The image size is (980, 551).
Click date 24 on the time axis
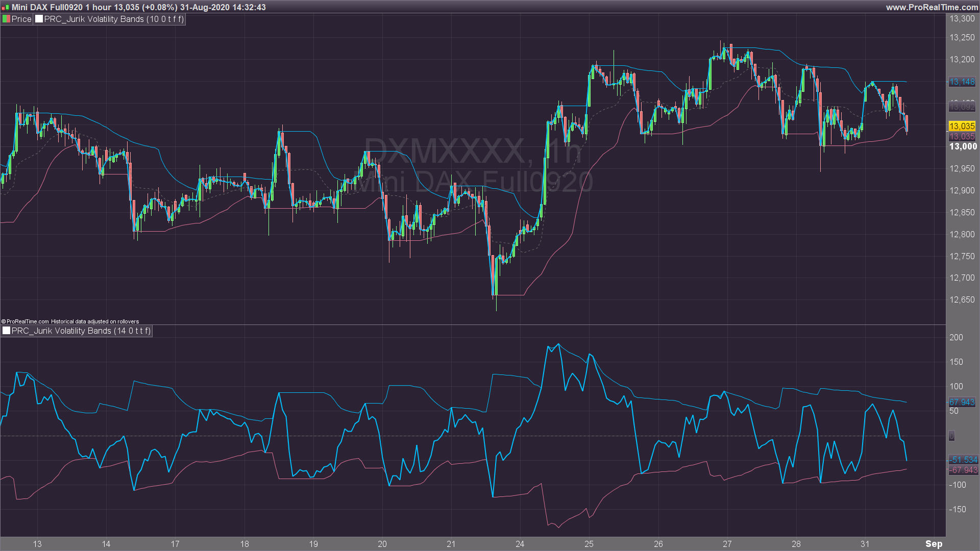(x=520, y=544)
